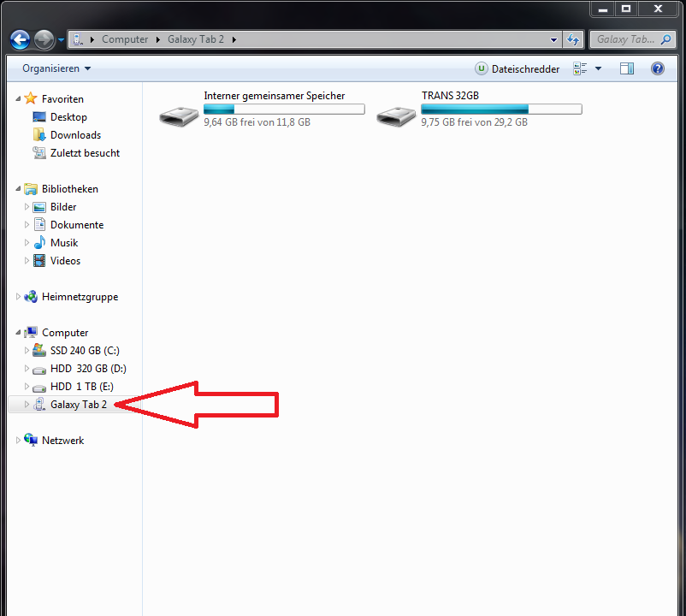The image size is (686, 616).
Task: Expand the arrow after the Computer breadcrumb
Action: pos(158,39)
